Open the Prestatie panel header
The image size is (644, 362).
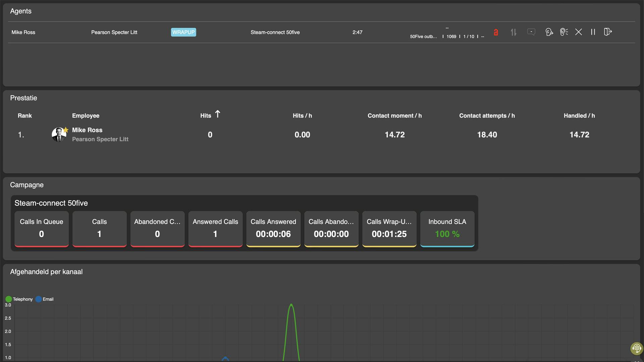click(23, 98)
